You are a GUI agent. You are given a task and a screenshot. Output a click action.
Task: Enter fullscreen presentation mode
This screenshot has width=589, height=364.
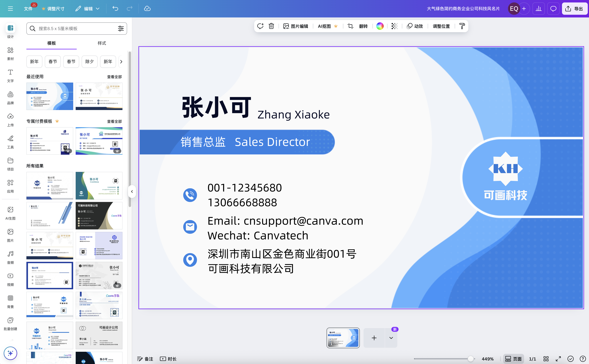point(558,359)
